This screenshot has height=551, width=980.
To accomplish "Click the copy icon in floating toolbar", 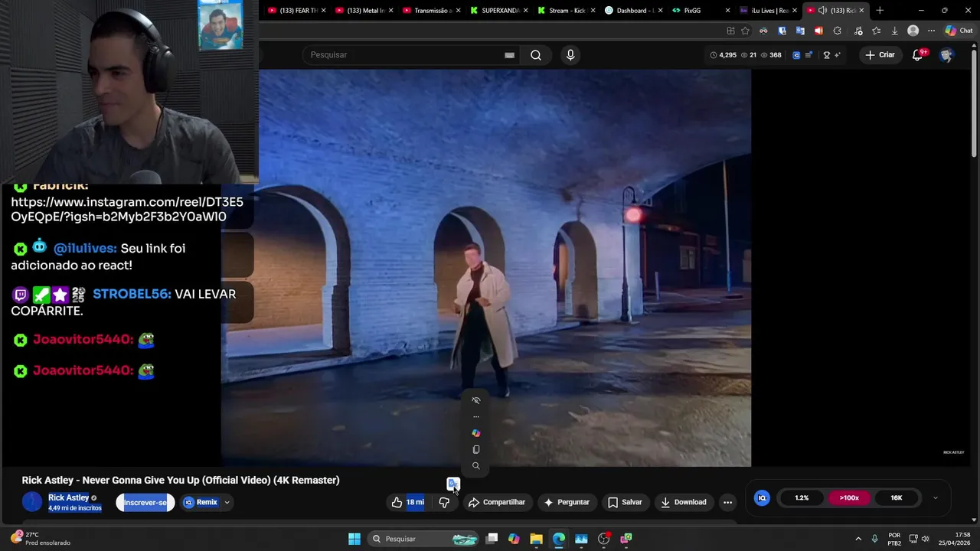I will point(476,450).
